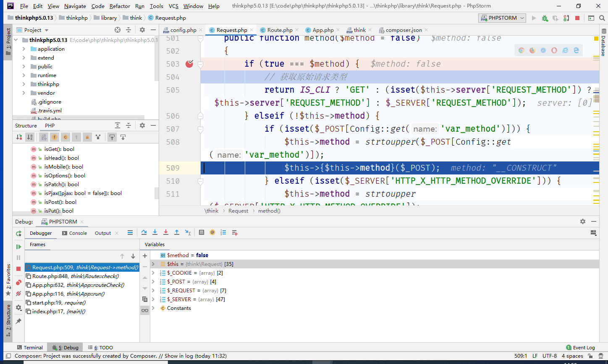Toggle Listen for PHP Debug Connections phone icon
Viewport: 608px width, 364px height.
coord(566,18)
